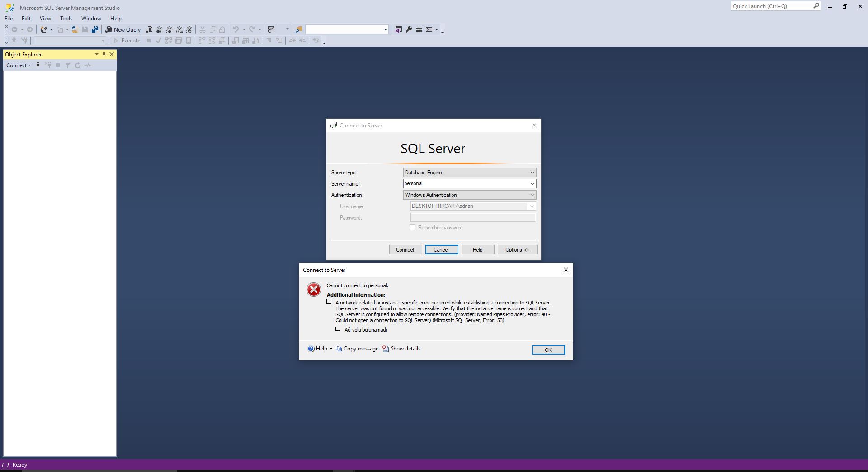Click the Solution Explorer toolbar icon

tap(398, 29)
